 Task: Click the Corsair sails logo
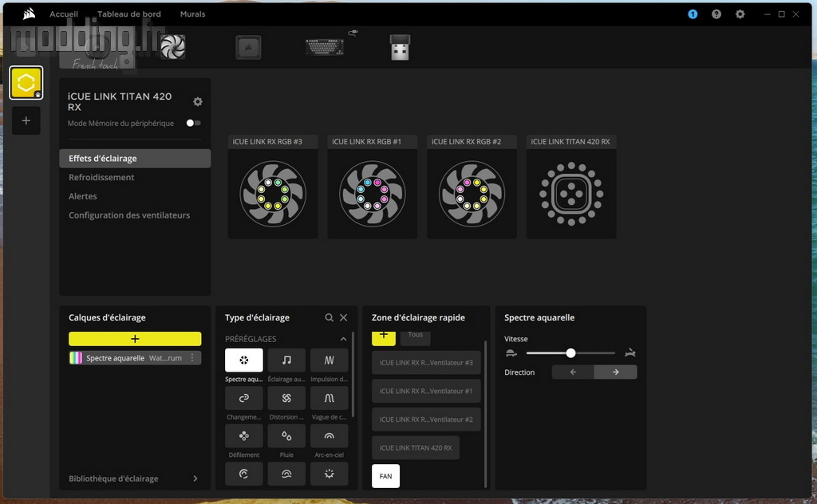30,14
